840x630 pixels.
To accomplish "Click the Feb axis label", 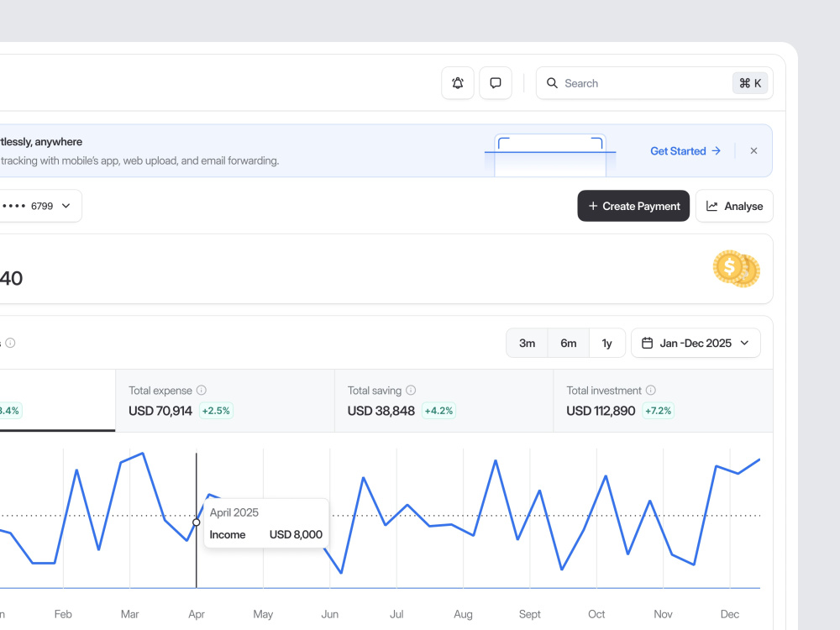I will (63, 615).
